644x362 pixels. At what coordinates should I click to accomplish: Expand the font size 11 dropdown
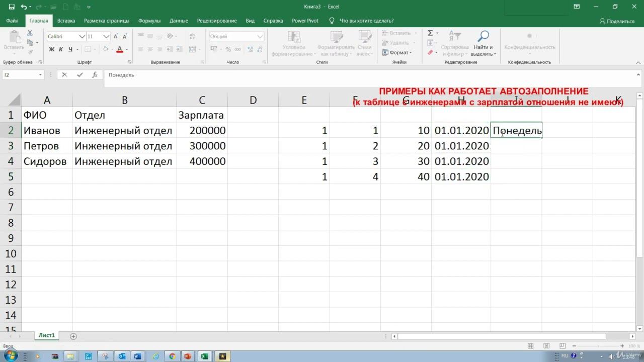tap(106, 37)
